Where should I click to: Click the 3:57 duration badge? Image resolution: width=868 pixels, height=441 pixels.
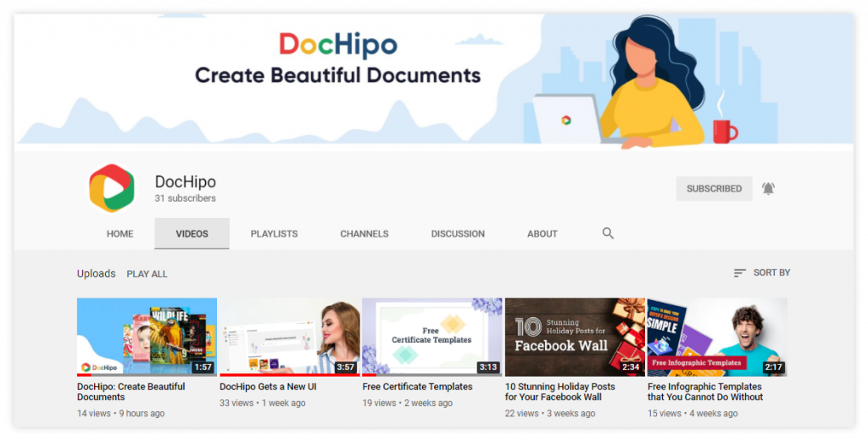[x=346, y=366]
